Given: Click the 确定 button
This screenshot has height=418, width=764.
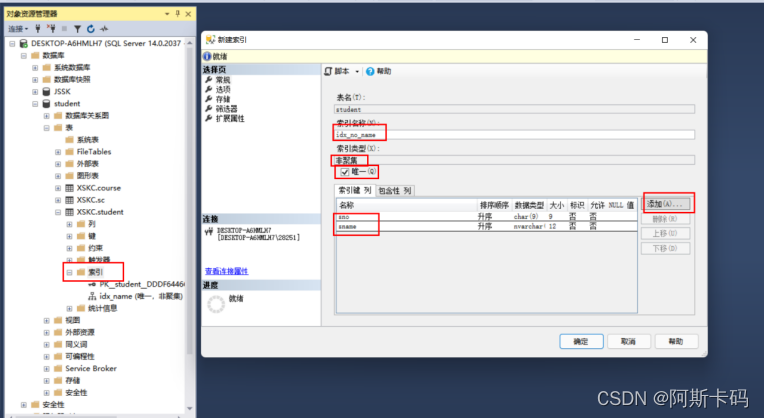Looking at the screenshot, I should (581, 342).
